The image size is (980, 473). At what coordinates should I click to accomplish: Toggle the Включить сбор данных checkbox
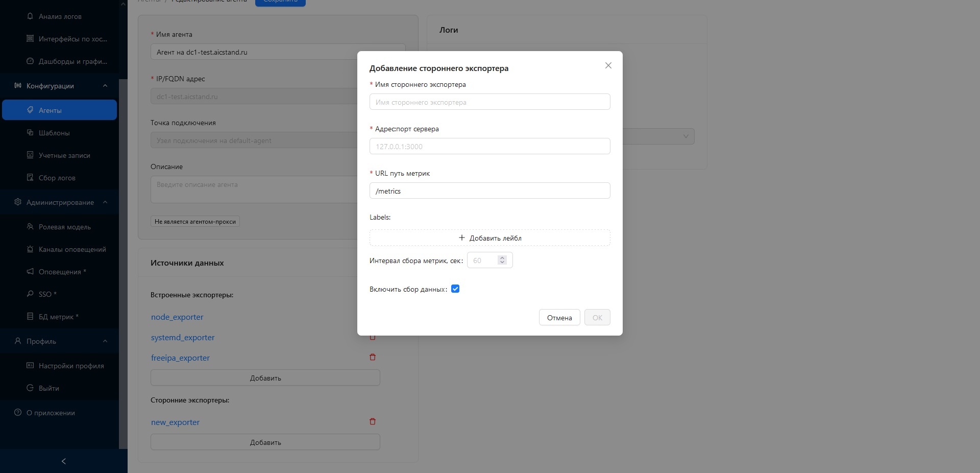click(x=455, y=289)
